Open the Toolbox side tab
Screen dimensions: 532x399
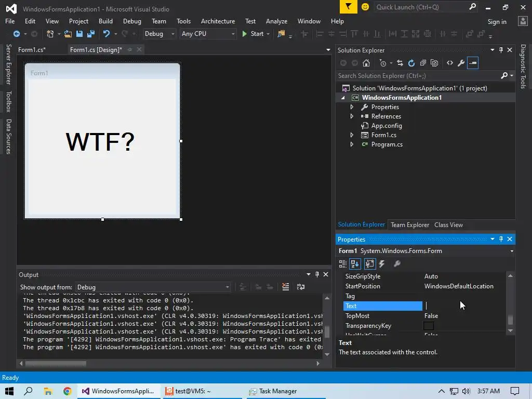[x=9, y=101]
